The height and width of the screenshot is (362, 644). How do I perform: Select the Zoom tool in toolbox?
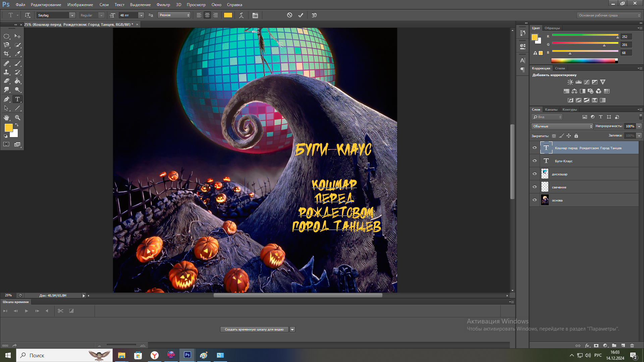pyautogui.click(x=17, y=118)
